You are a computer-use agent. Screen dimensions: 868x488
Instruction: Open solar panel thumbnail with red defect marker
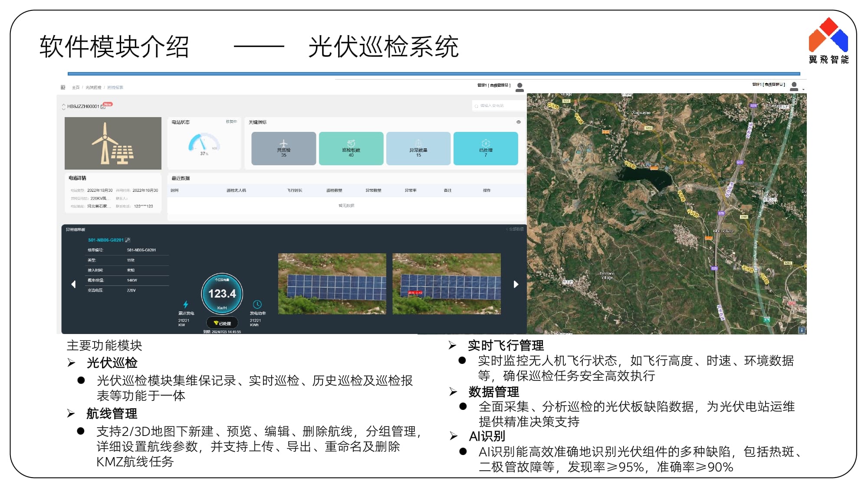[x=446, y=284]
